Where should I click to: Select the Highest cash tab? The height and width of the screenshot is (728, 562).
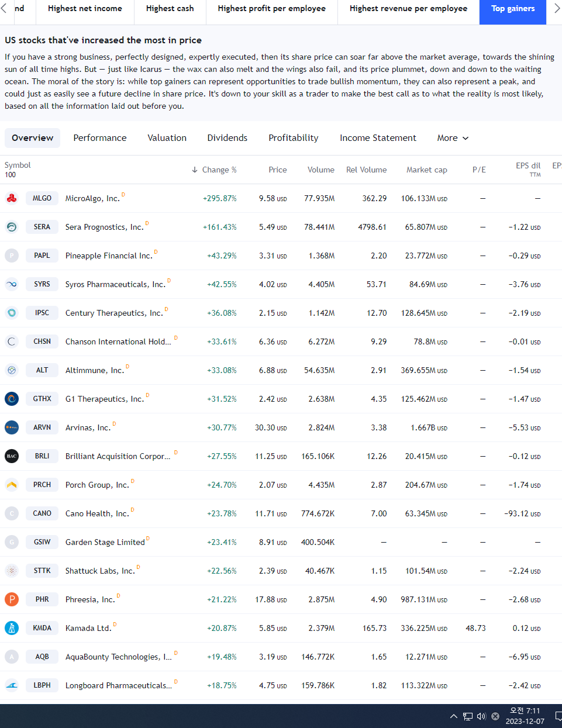170,9
